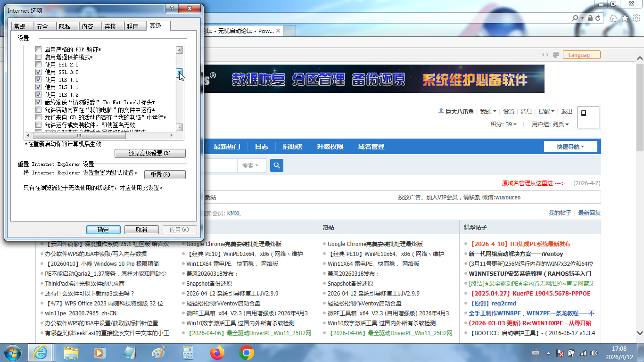644x362 pixels.
Task: Click the 还原高级设置 button
Action: click(x=150, y=154)
